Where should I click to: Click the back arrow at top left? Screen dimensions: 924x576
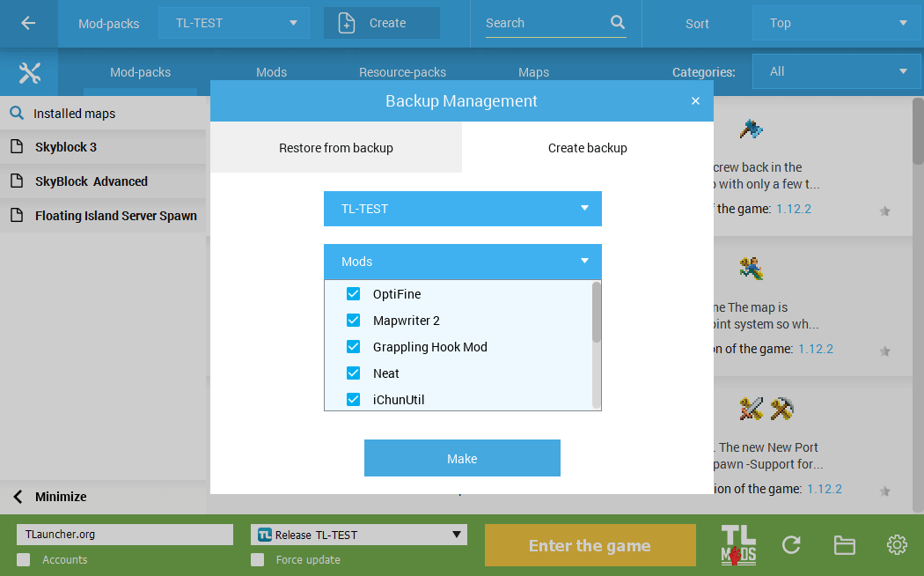[x=28, y=23]
